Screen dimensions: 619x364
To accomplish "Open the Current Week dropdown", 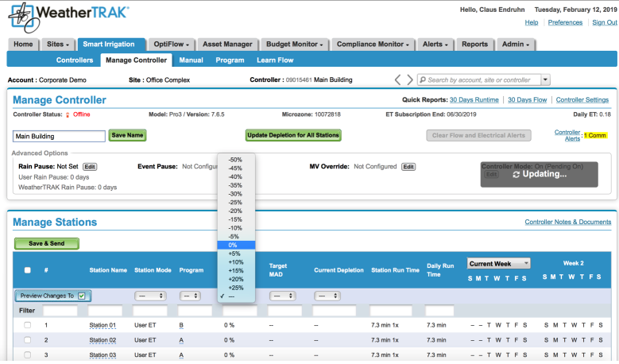I will pos(498,263).
